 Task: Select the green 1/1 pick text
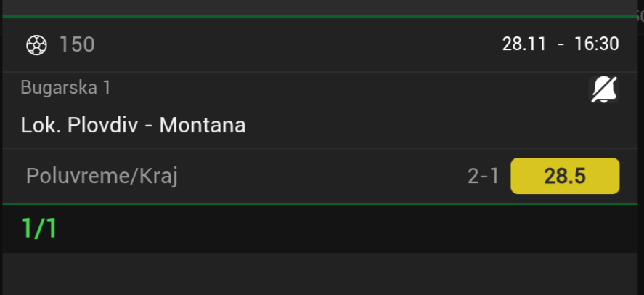(x=39, y=229)
